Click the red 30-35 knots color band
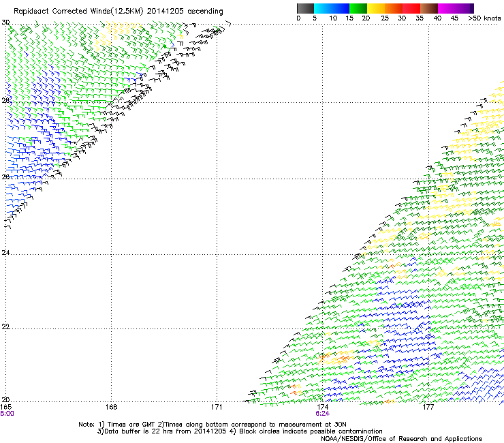Viewport: 504px width, 443px height. click(411, 8)
